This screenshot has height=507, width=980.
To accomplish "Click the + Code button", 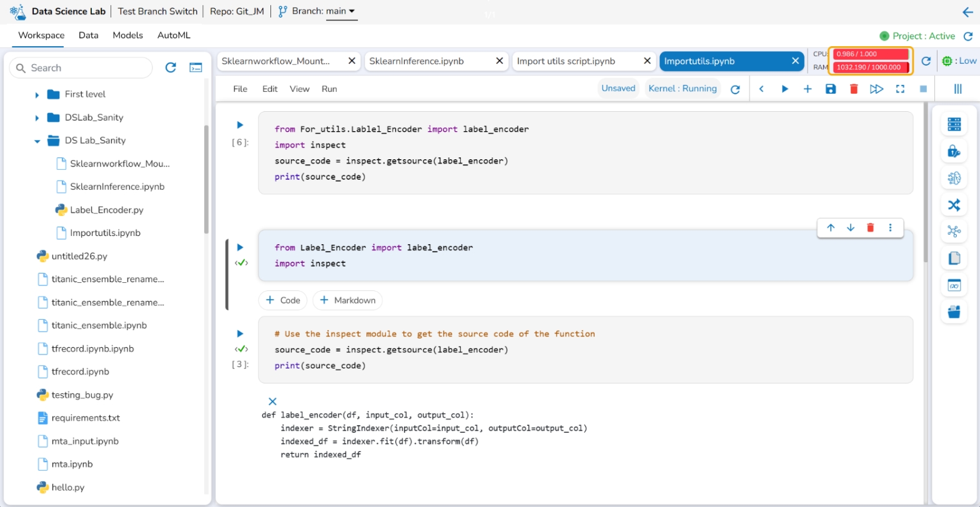I will click(x=283, y=300).
